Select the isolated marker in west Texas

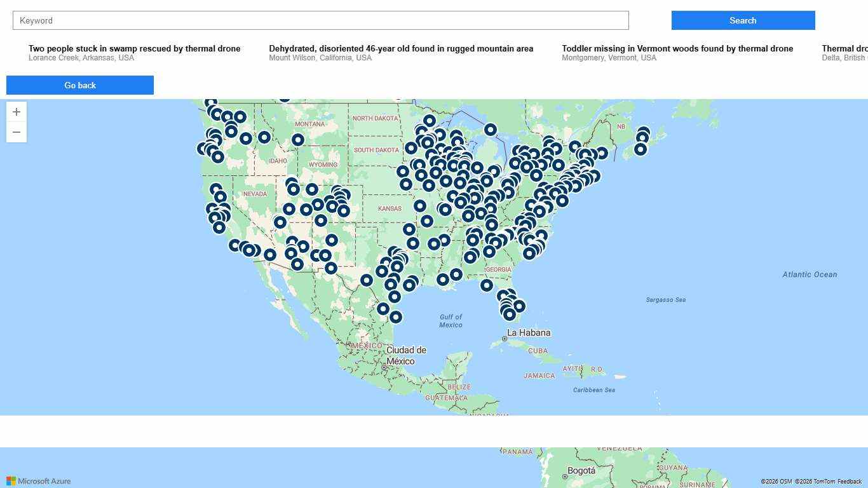[x=367, y=280]
